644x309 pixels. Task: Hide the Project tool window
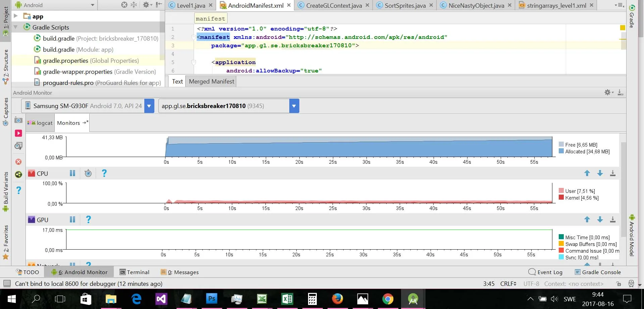click(x=159, y=5)
